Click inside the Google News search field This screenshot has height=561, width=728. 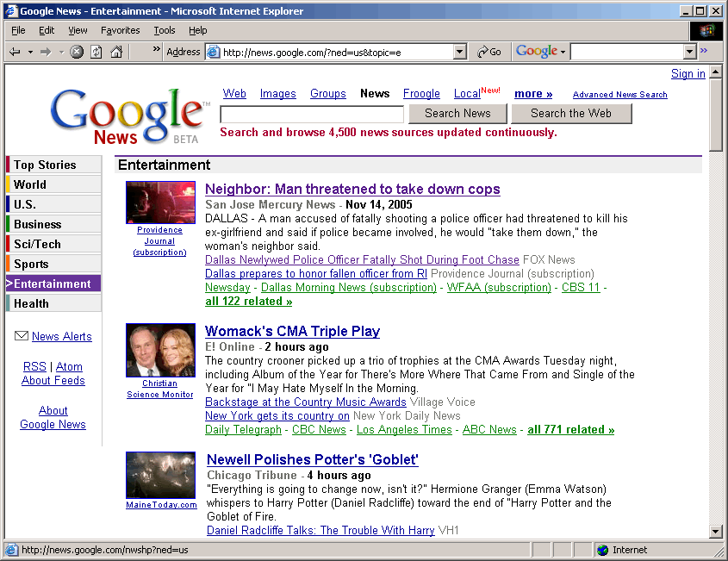click(312, 115)
